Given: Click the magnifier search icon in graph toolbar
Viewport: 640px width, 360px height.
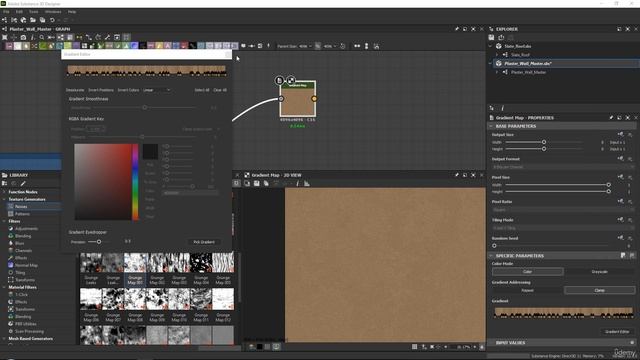Looking at the screenshot, I should coord(42,37).
